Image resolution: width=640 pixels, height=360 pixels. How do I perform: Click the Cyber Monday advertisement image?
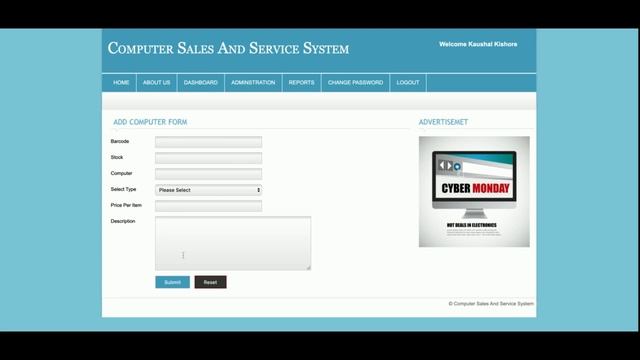[x=474, y=191]
